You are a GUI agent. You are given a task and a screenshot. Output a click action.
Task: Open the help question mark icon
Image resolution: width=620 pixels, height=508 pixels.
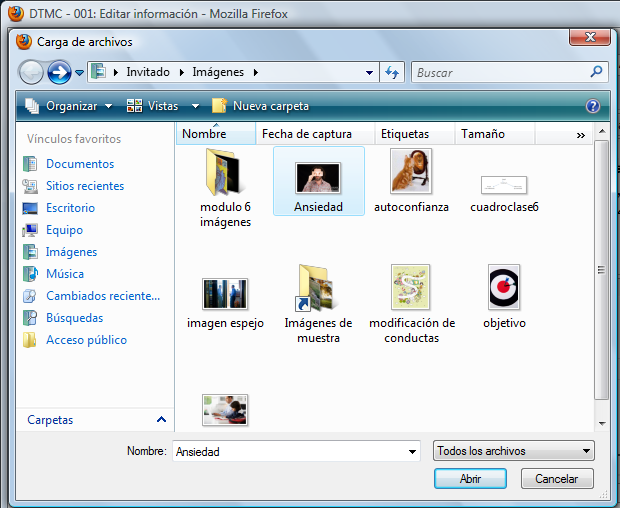coord(592,106)
